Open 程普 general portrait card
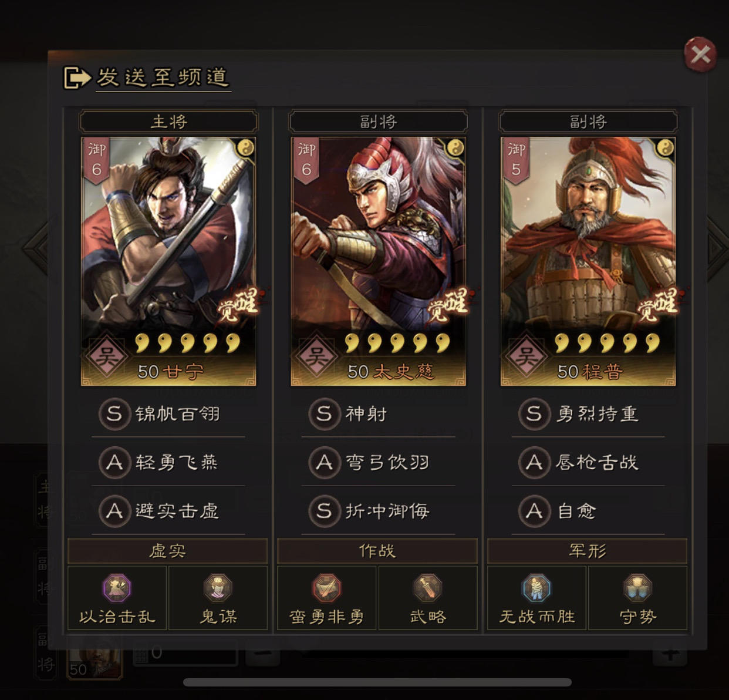Viewport: 729px width, 700px height. coord(588,262)
